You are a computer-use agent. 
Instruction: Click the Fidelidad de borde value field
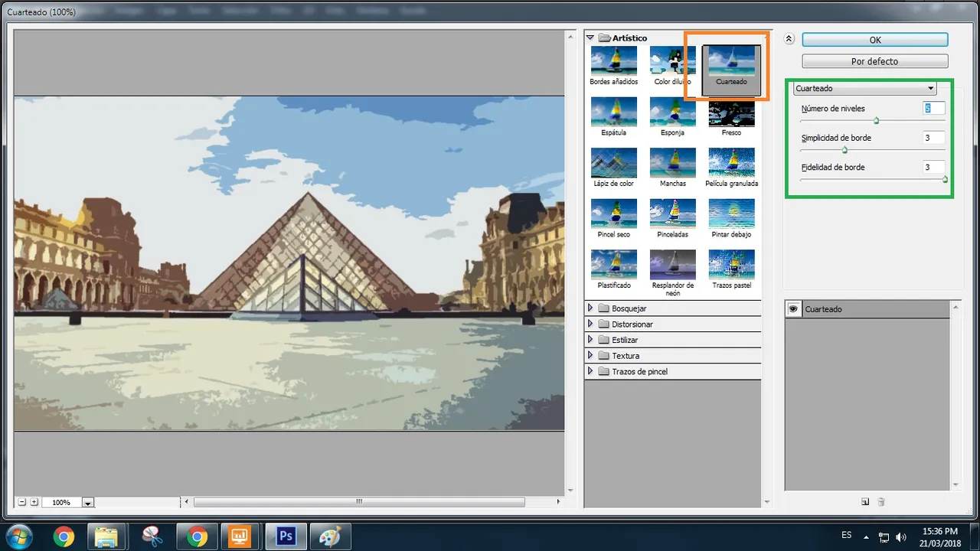point(934,168)
